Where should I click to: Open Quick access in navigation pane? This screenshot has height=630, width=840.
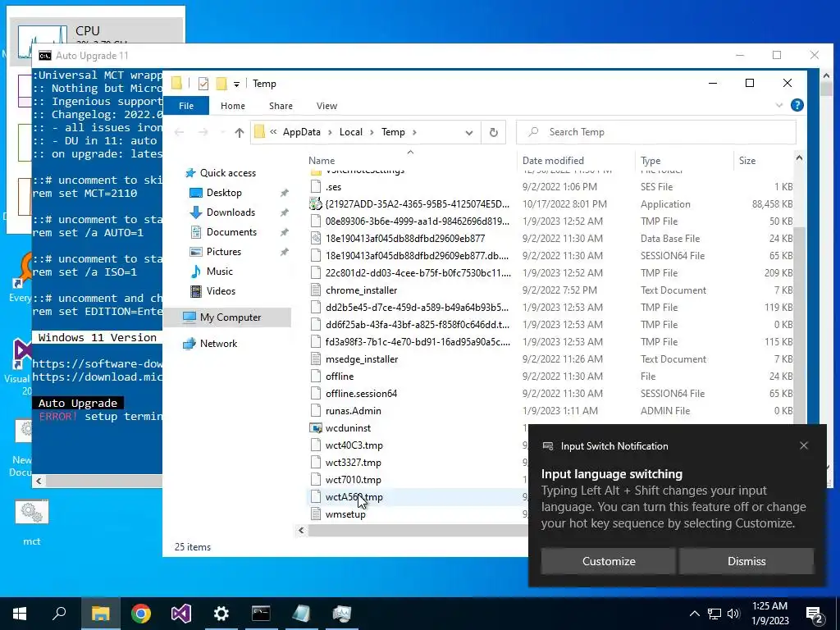point(227,173)
